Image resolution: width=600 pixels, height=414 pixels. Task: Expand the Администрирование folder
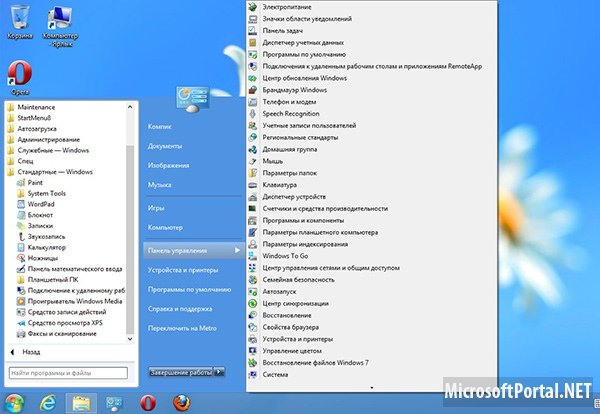(x=44, y=139)
